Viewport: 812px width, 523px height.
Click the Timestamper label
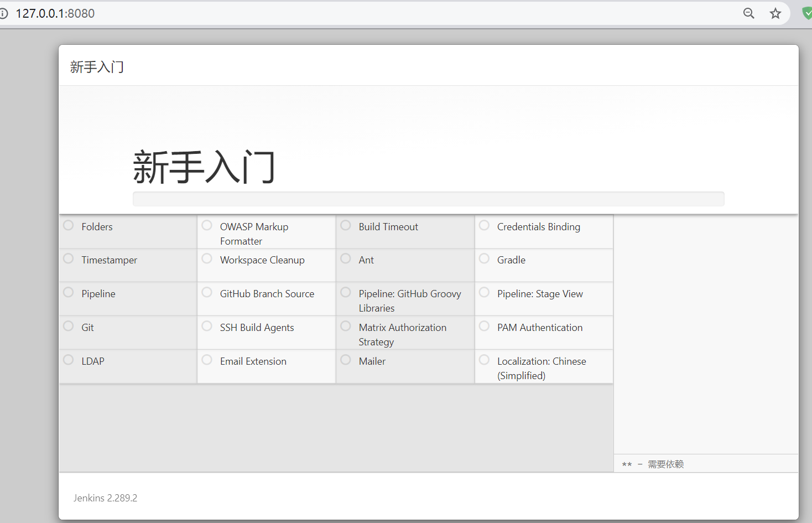coord(110,260)
